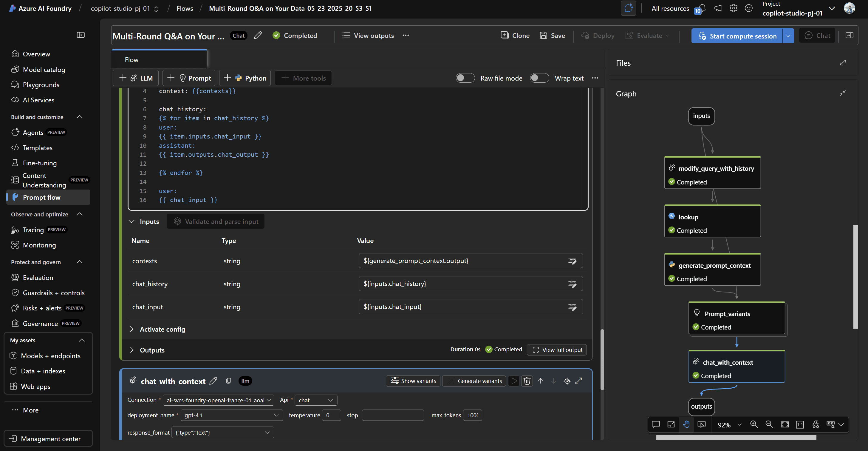
Task: Open Data + indexes
Action: tap(43, 371)
